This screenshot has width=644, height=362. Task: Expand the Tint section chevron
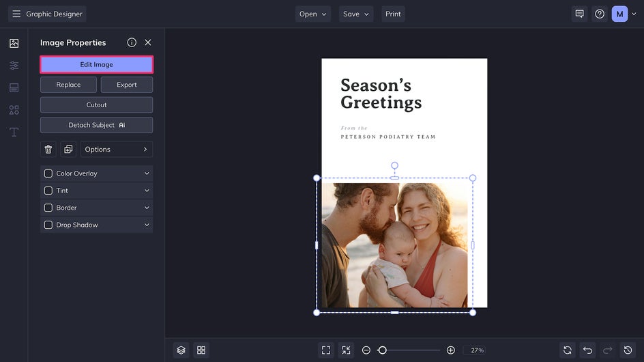click(x=147, y=191)
